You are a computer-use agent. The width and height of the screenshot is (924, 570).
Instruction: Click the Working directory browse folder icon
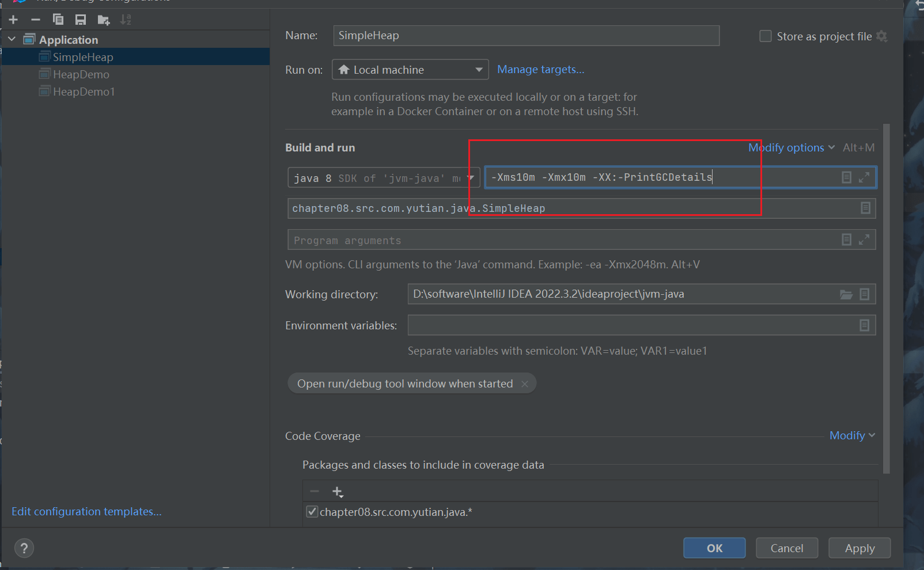(846, 295)
